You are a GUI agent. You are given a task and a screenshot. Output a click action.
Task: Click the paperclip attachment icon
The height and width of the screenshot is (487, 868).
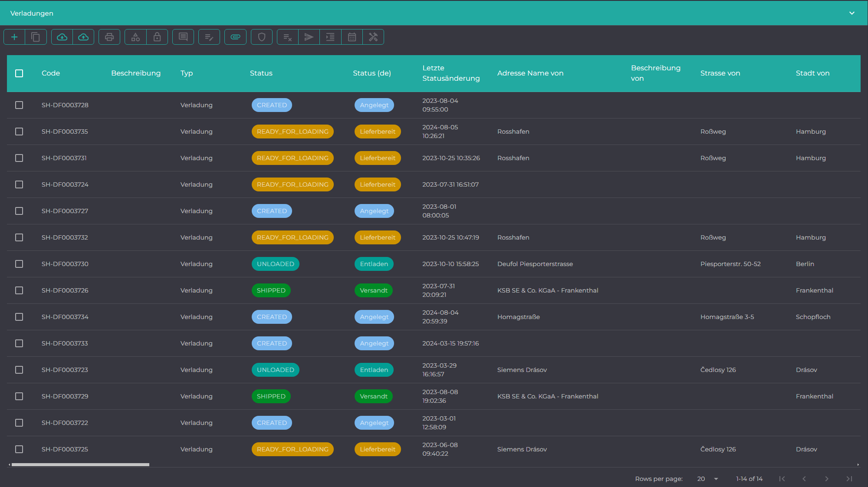[235, 37]
